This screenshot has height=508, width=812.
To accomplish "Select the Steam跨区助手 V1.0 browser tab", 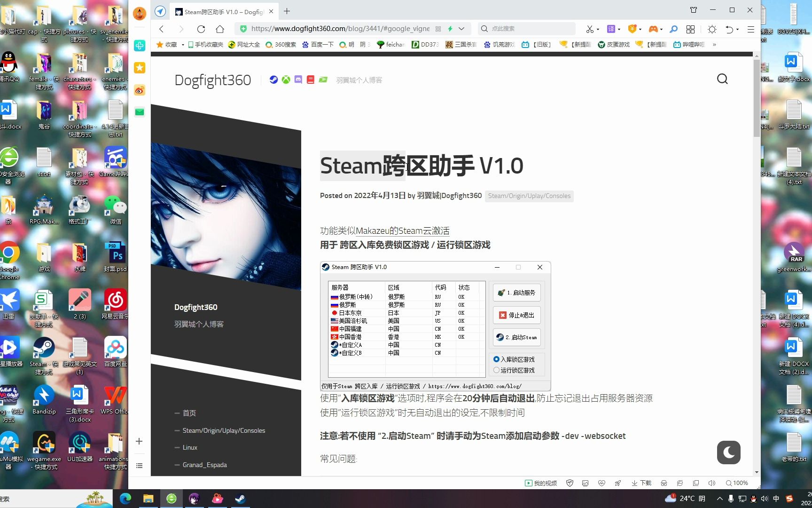I will 225,12.
